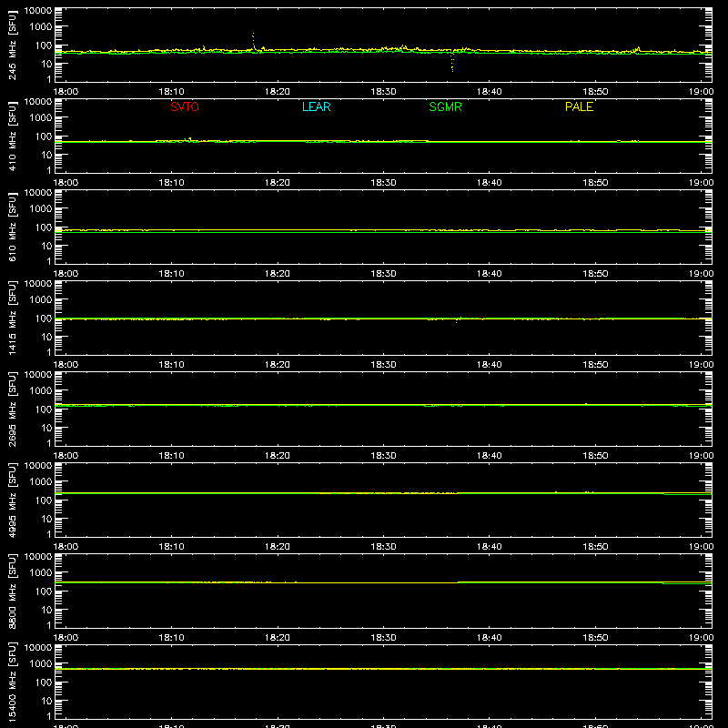Click the 10 y-axis label of 1415 MHz panel
The image size is (728, 728).
click(x=47, y=337)
